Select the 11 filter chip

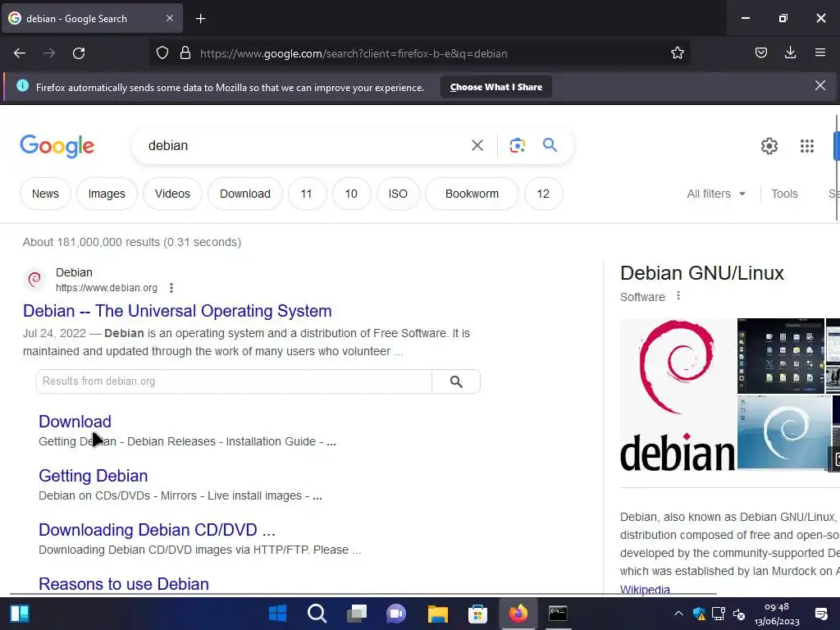tap(307, 194)
